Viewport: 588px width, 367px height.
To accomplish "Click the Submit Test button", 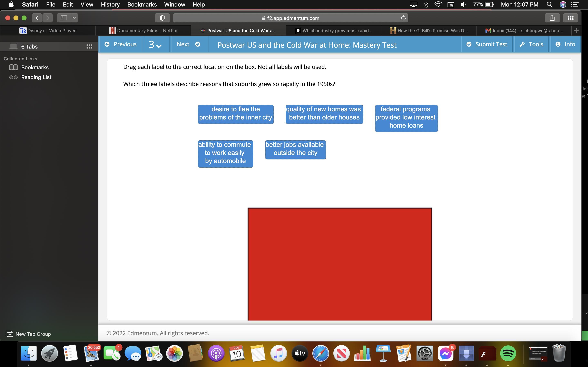I will point(487,44).
